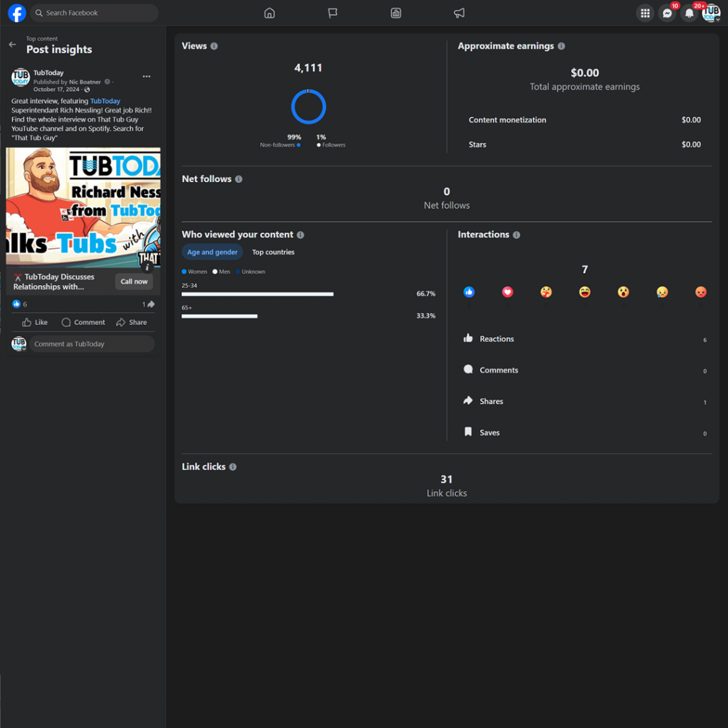This screenshot has height=728, width=728.
Task: Click the Men legend item
Action: pyautogui.click(x=222, y=272)
